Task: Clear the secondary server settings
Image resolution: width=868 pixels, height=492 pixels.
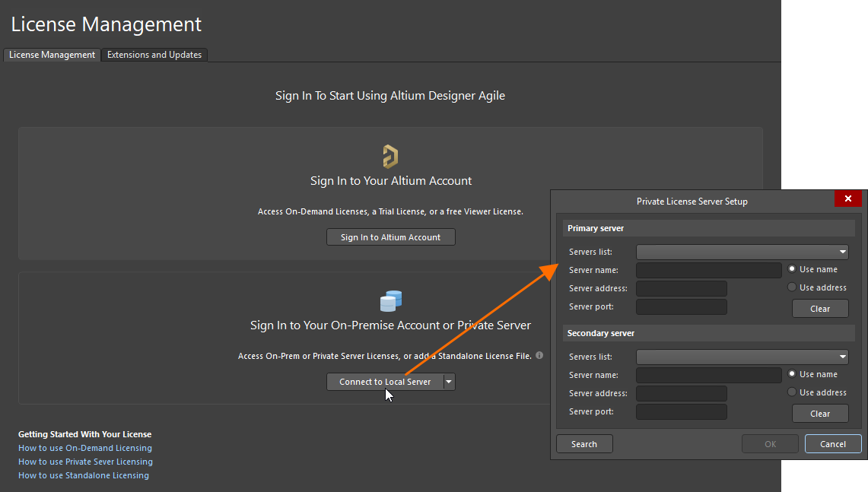Action: coord(820,414)
